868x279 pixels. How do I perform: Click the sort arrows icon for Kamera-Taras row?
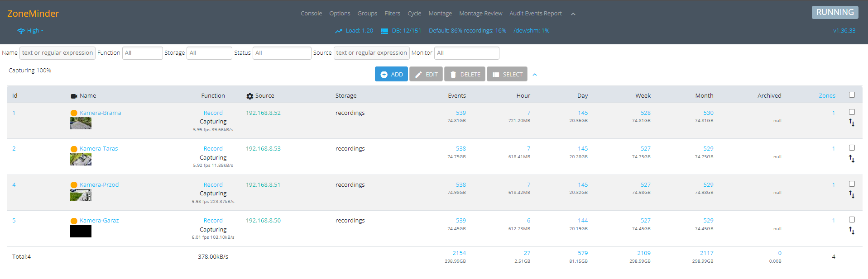pos(851,159)
